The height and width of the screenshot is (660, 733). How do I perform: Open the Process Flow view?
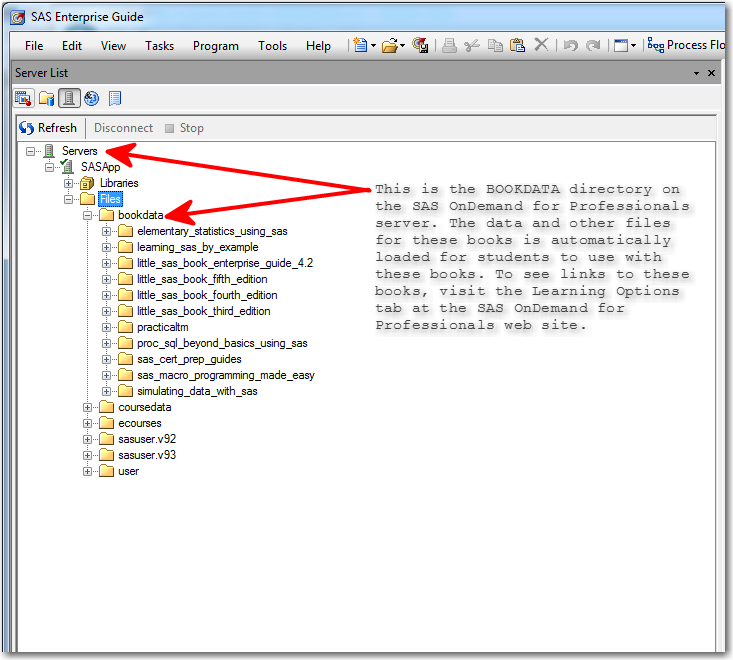point(686,45)
